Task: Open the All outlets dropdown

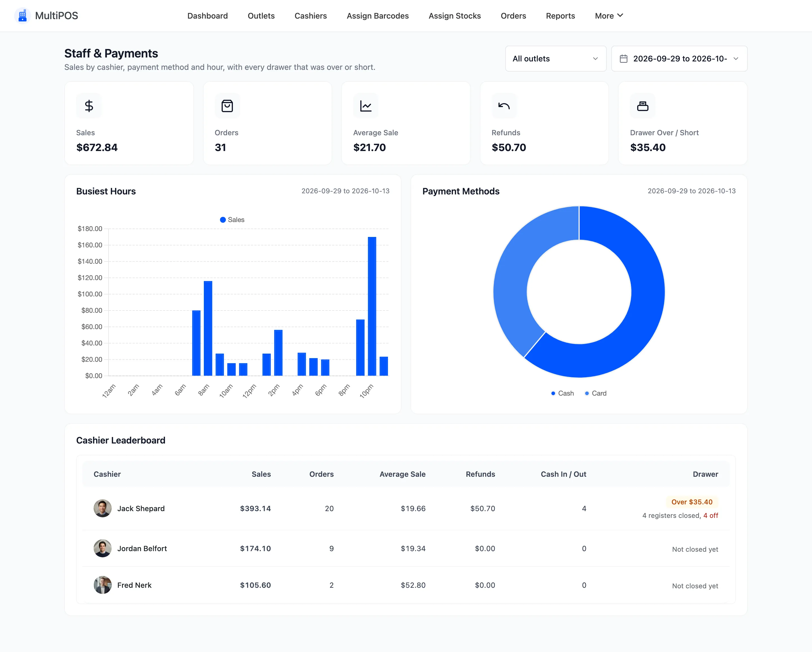Action: coord(555,59)
